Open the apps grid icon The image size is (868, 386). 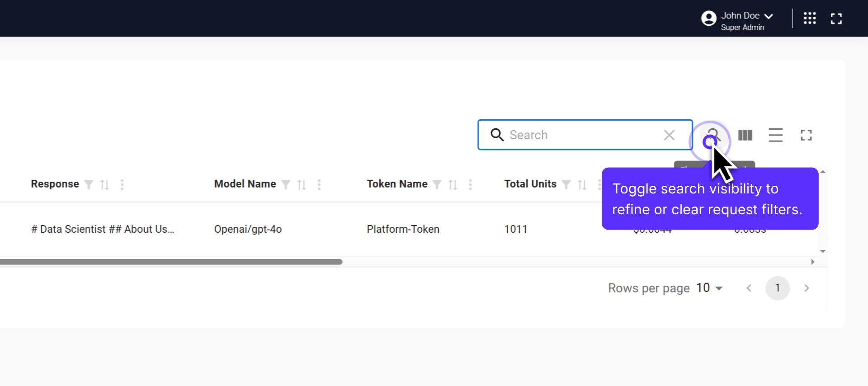[810, 19]
